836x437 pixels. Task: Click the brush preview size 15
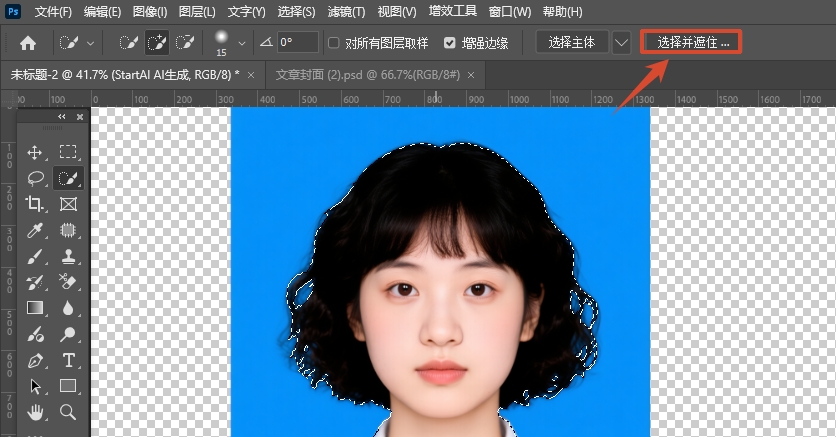pos(221,43)
